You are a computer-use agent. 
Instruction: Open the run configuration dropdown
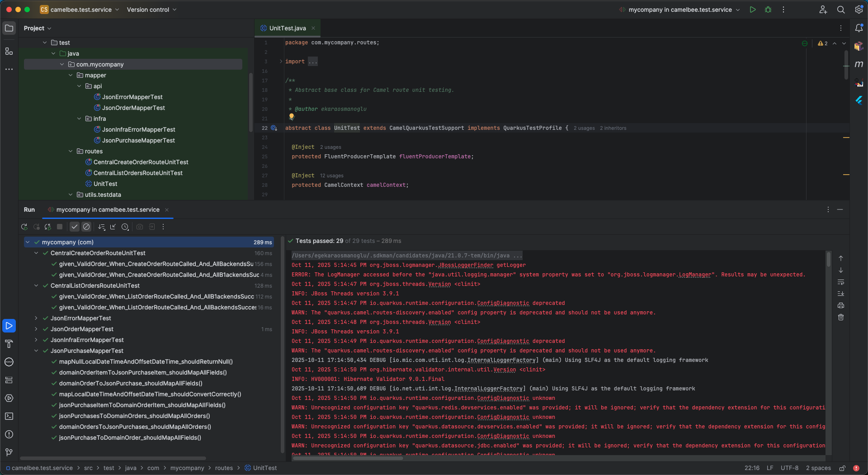tap(738, 9)
